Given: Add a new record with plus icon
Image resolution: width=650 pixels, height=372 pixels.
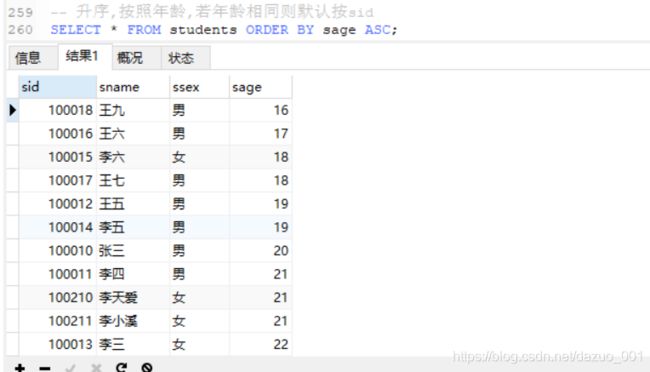Looking at the screenshot, I should point(19,367).
